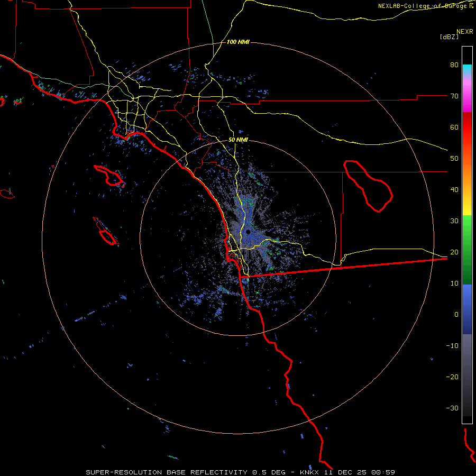This screenshot has width=476, height=476.
Task: Click the 100 NMI range ring label
Action: pyautogui.click(x=238, y=42)
